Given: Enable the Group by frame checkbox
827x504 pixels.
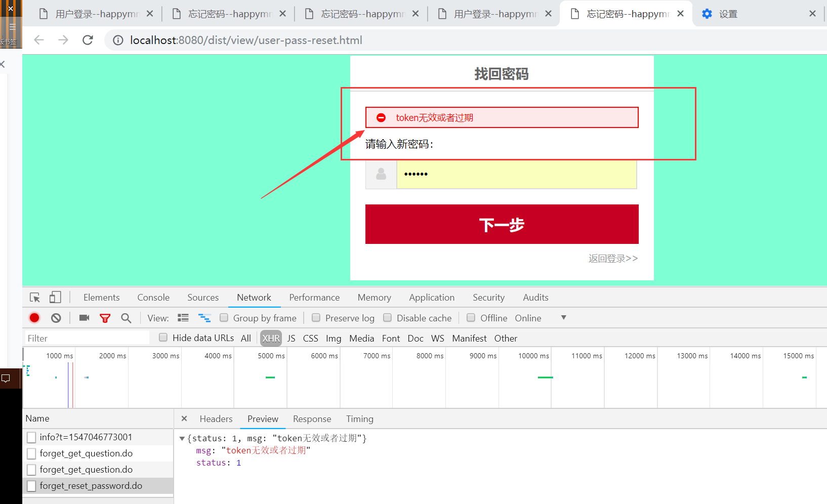Looking at the screenshot, I should [224, 317].
